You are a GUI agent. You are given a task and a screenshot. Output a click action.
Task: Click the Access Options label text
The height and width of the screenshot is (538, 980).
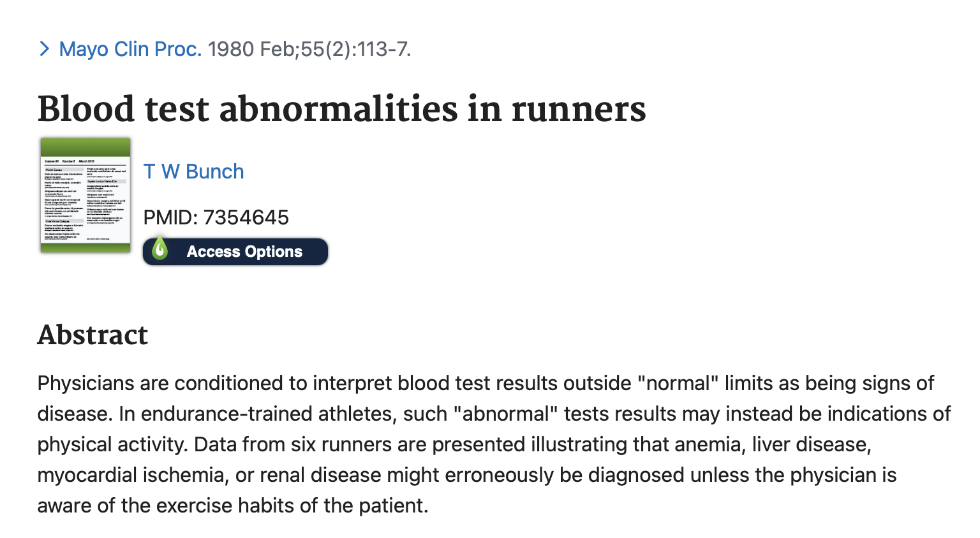point(244,251)
